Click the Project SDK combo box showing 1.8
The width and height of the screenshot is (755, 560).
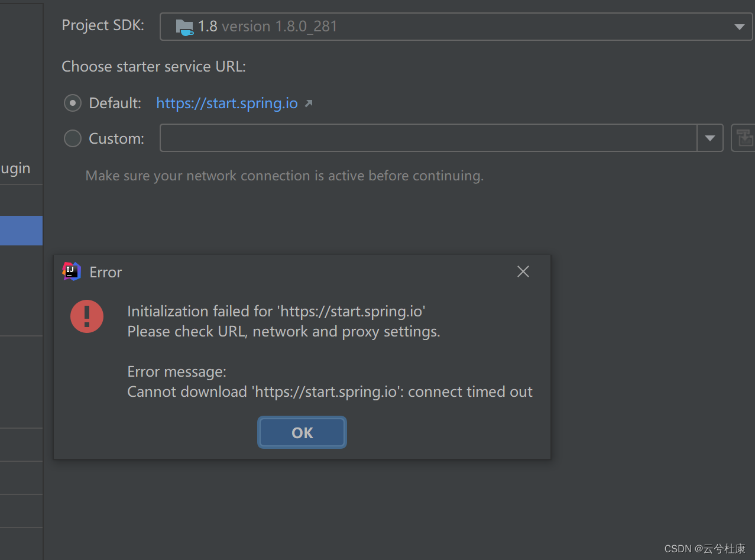(414, 26)
